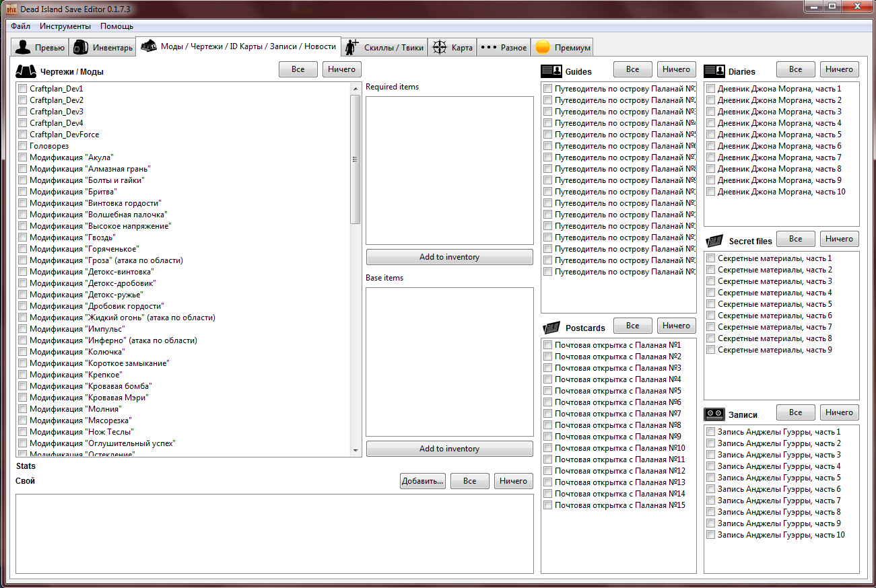876x588 pixels.
Task: Click the Secret files section icon
Action: (x=714, y=240)
